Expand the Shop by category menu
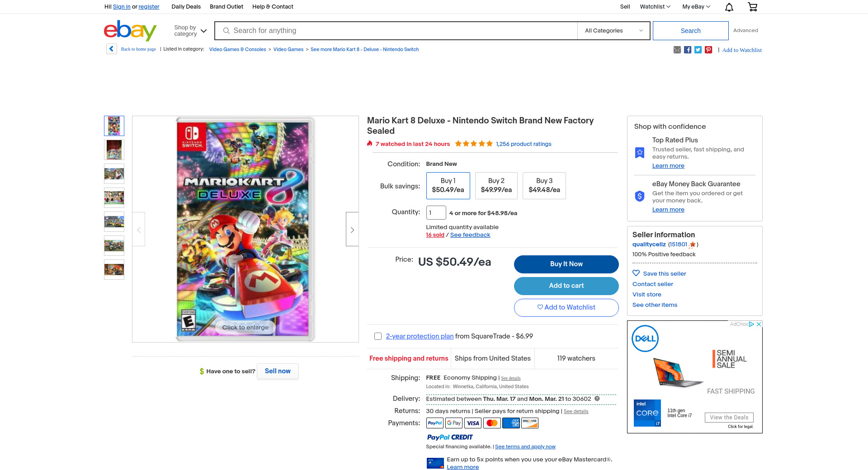The image size is (868, 470). tap(190, 31)
